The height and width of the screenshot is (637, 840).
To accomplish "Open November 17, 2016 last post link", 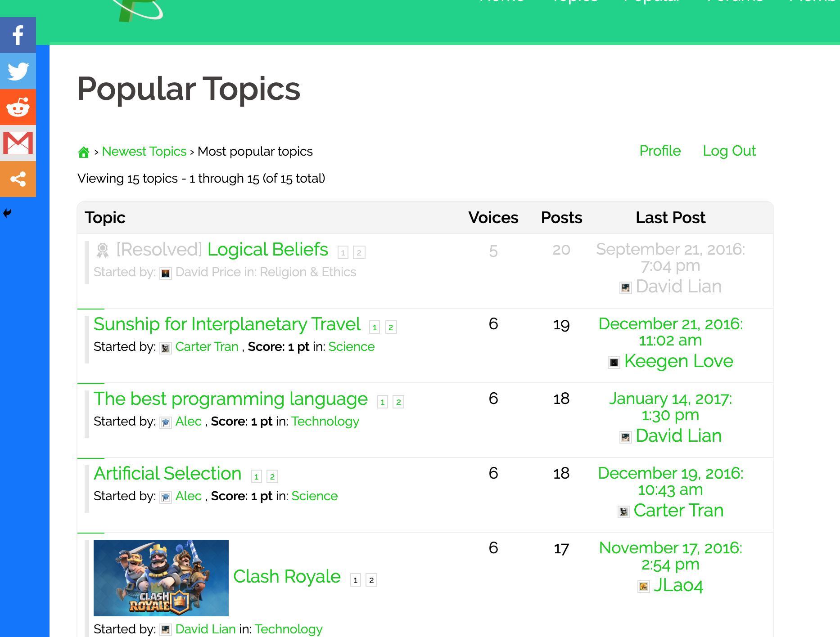I will pyautogui.click(x=670, y=556).
